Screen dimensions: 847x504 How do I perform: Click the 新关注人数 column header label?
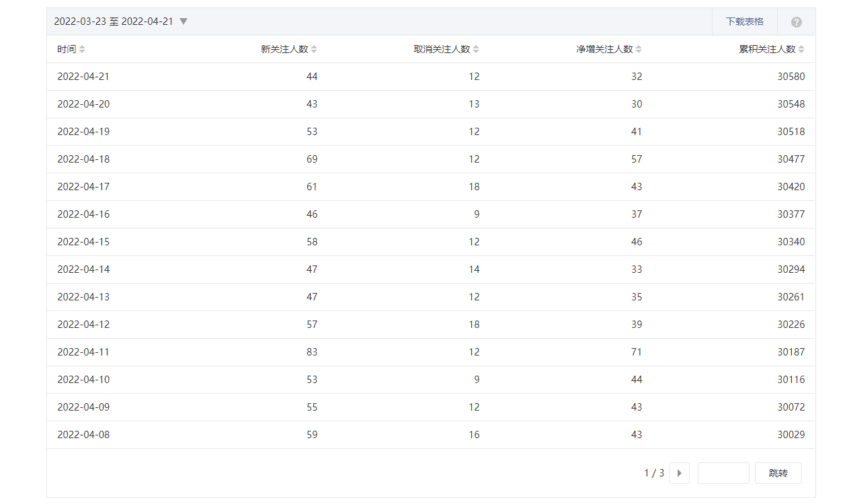(284, 50)
